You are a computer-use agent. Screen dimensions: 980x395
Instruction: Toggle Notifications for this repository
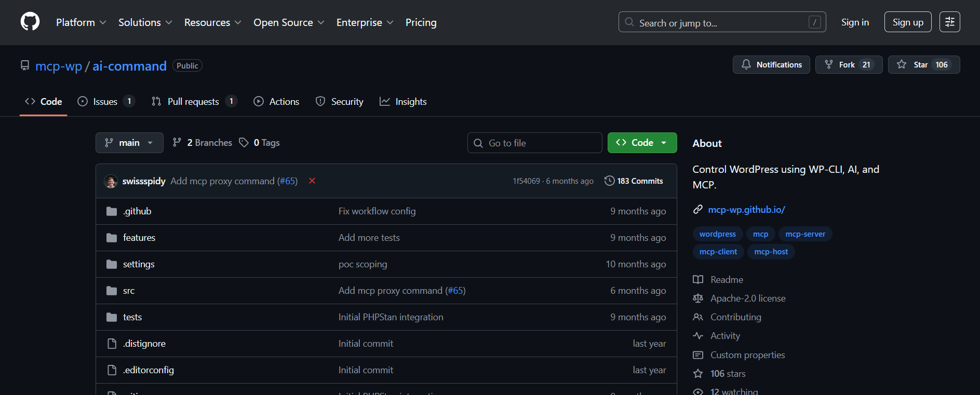[771, 65]
